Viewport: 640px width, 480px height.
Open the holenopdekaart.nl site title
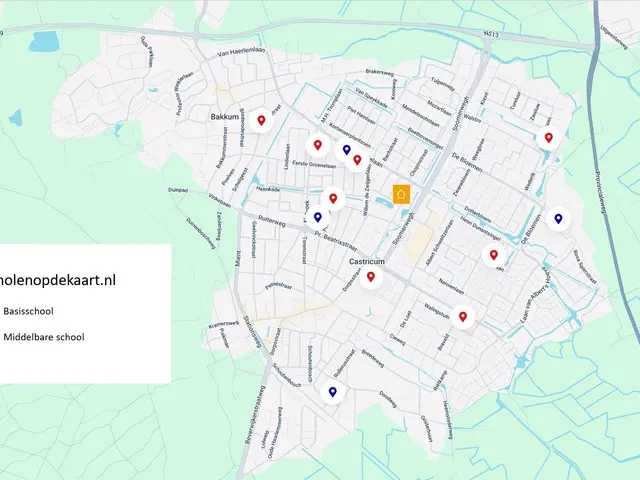coord(58,280)
